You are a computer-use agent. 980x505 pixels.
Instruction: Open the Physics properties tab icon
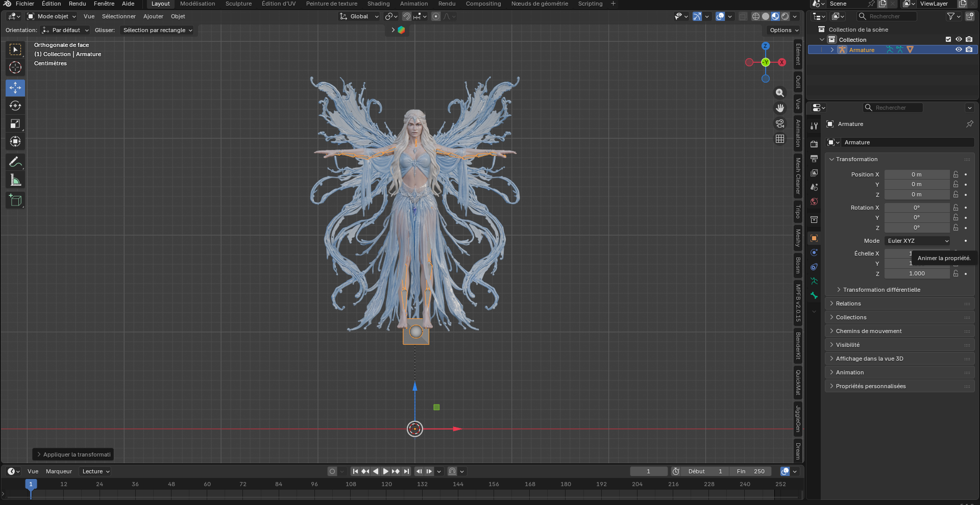pyautogui.click(x=814, y=252)
